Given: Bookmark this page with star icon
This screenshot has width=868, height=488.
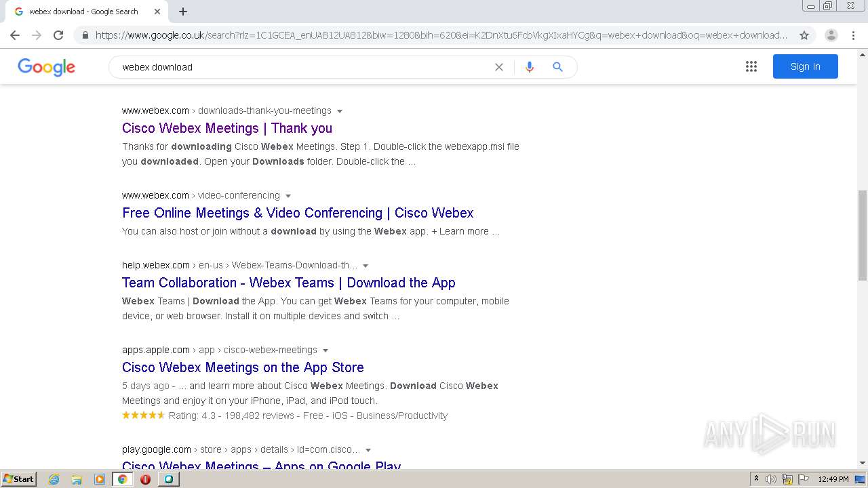Looking at the screenshot, I should tap(804, 35).
